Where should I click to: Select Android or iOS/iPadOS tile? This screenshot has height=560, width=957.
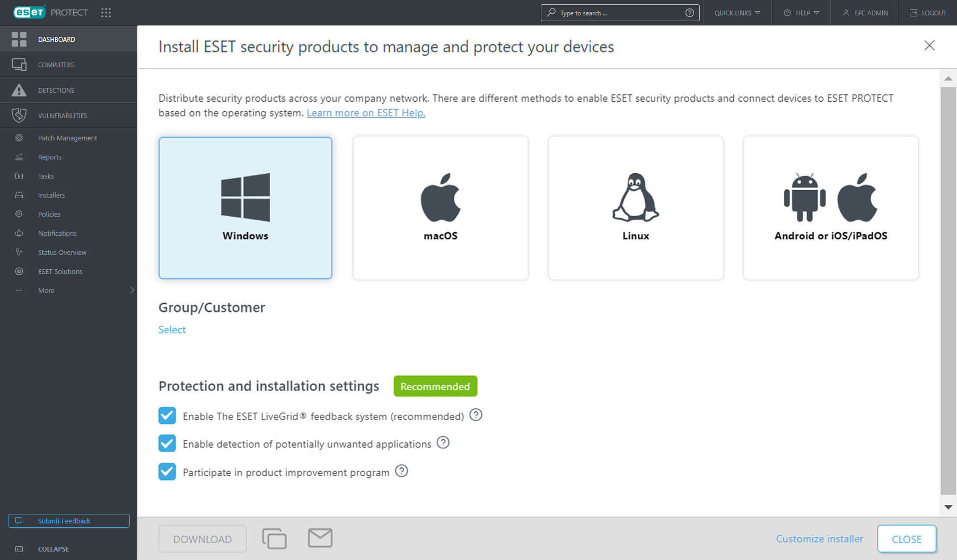click(830, 208)
